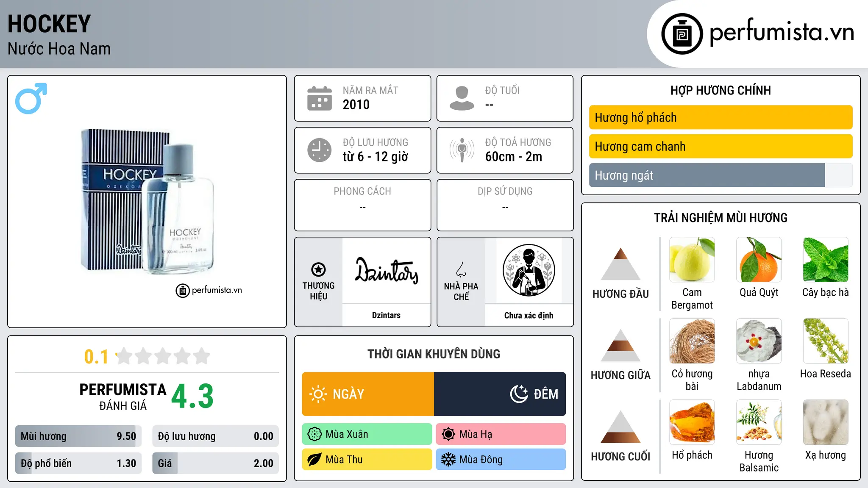Click the sillage icon beside Độ toả hương
This screenshot has width=868, height=488.
[x=462, y=150]
